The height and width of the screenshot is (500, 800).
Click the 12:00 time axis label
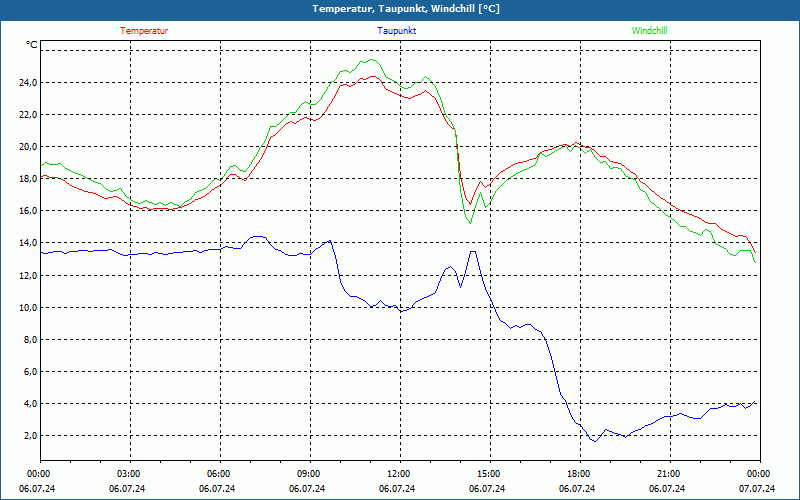[x=398, y=474]
